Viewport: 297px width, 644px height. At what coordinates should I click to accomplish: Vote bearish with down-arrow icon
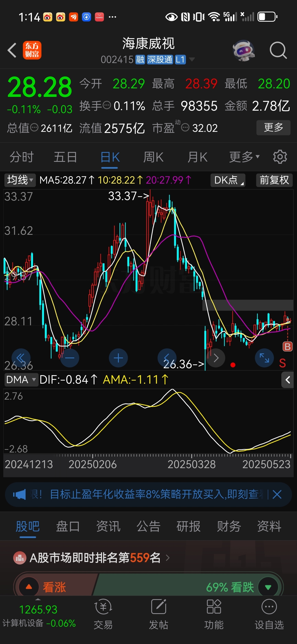(268, 587)
